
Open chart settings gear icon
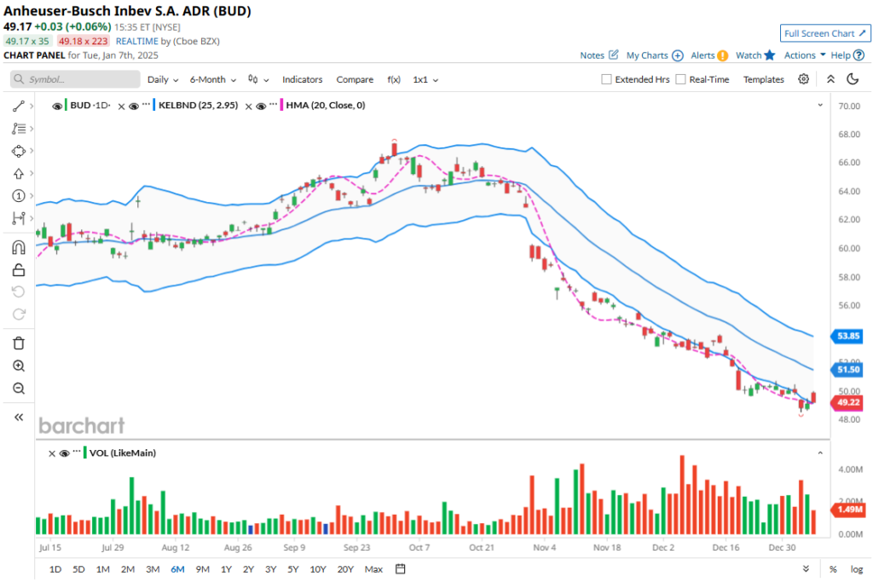click(x=803, y=79)
